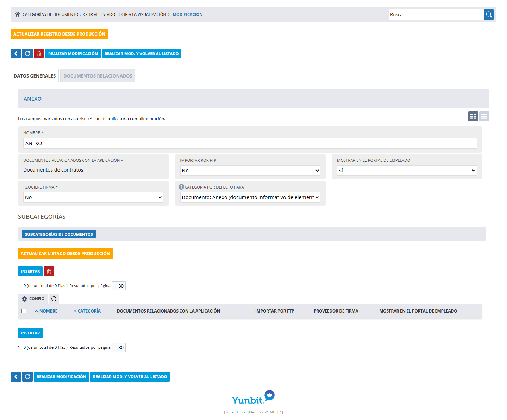Click the bottom back arrow button

(x=16, y=377)
